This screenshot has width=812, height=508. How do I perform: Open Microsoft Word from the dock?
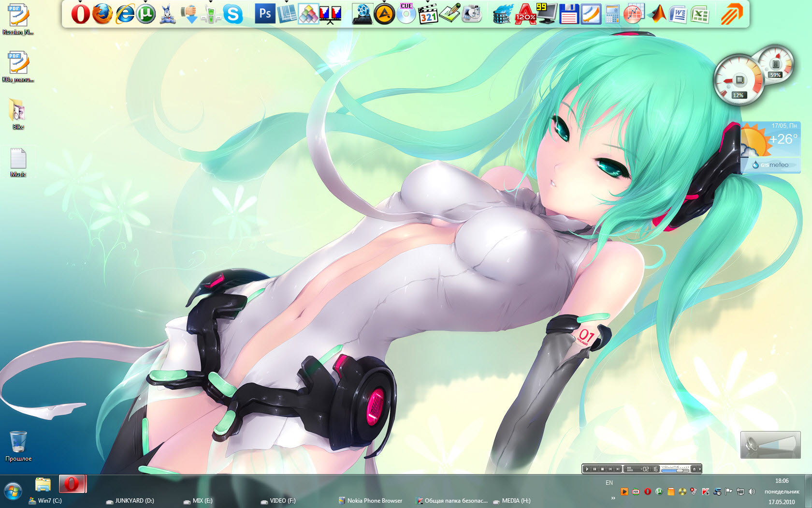pos(678,15)
